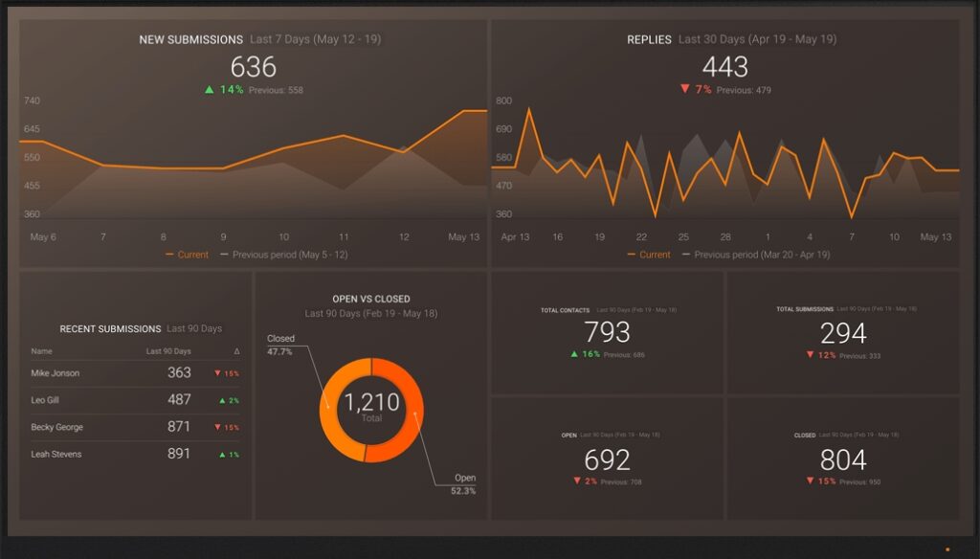
Task: Select the 636 new submissions value
Action: tap(253, 67)
